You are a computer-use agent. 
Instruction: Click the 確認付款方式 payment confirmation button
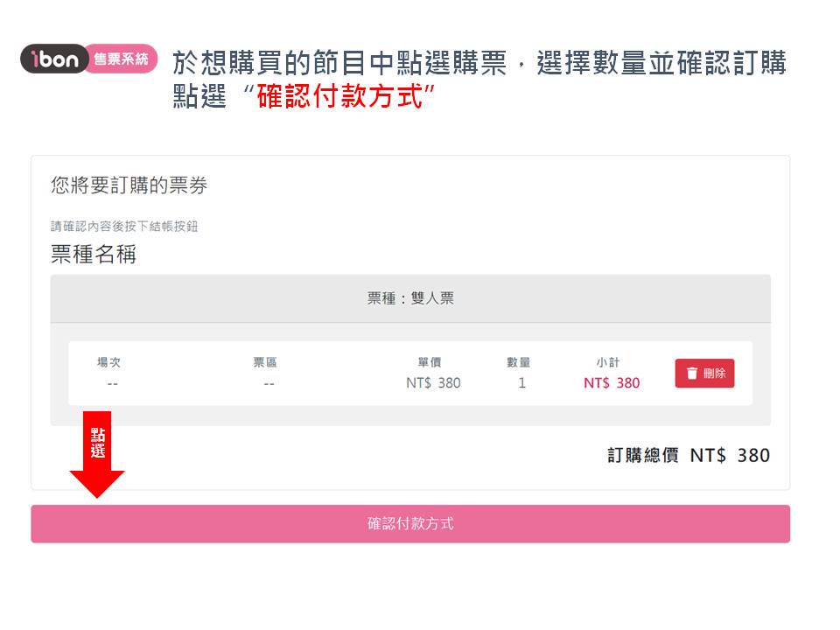point(410,523)
